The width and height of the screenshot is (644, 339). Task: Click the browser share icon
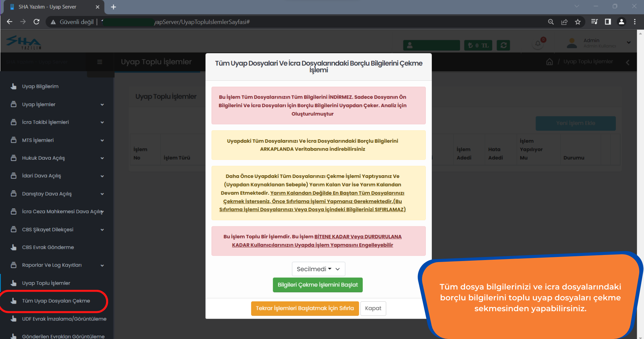click(564, 22)
